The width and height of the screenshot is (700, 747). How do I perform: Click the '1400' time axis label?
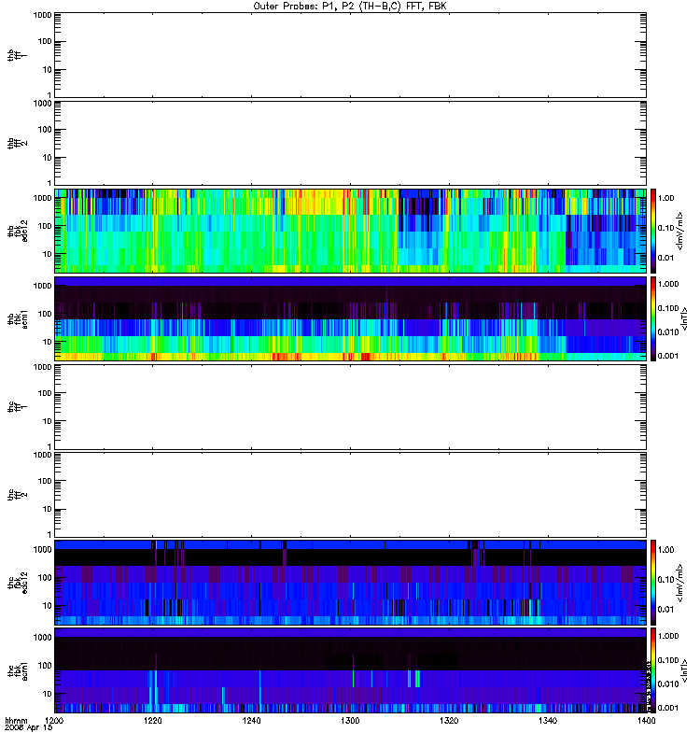click(x=646, y=721)
